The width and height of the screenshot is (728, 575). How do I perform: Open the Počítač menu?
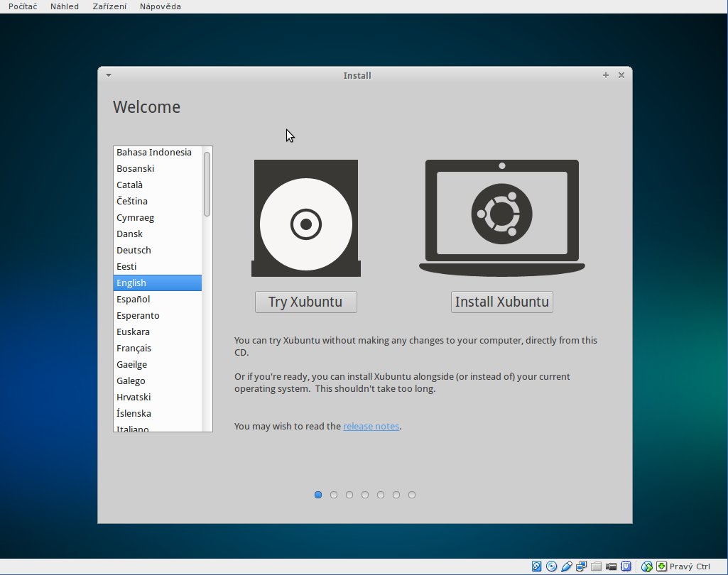(x=23, y=6)
